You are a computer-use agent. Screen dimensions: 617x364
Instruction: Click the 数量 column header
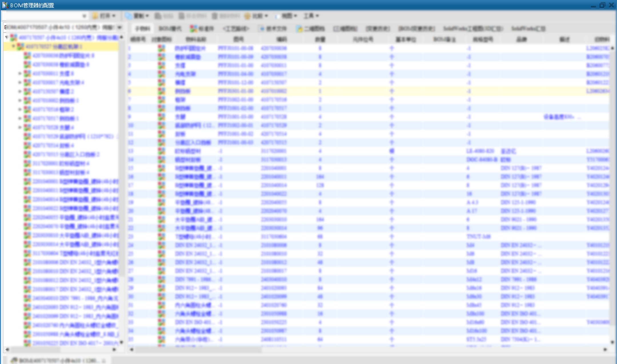[320, 39]
